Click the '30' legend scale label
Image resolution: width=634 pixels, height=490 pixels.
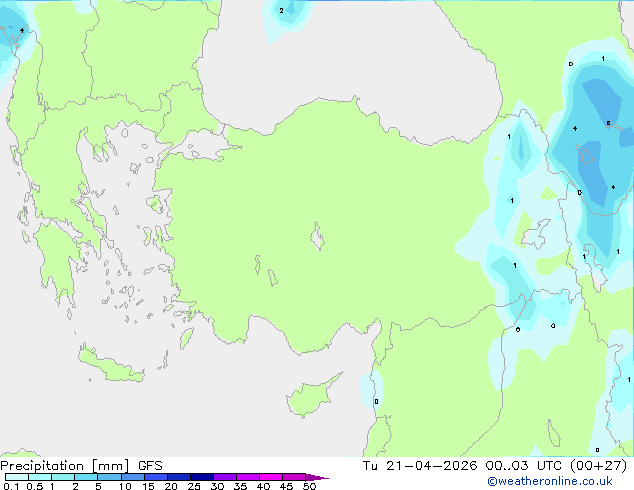point(217,486)
